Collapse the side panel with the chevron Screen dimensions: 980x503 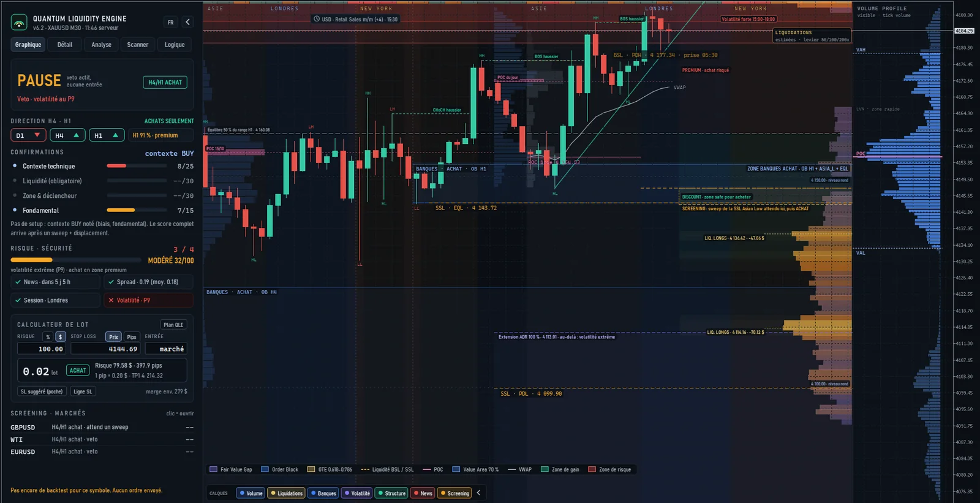[187, 22]
